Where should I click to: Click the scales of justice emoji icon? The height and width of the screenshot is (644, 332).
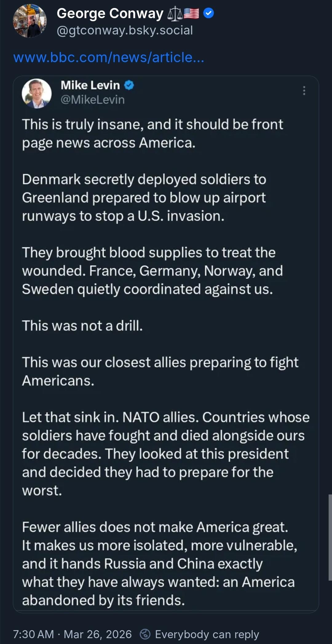click(x=175, y=14)
